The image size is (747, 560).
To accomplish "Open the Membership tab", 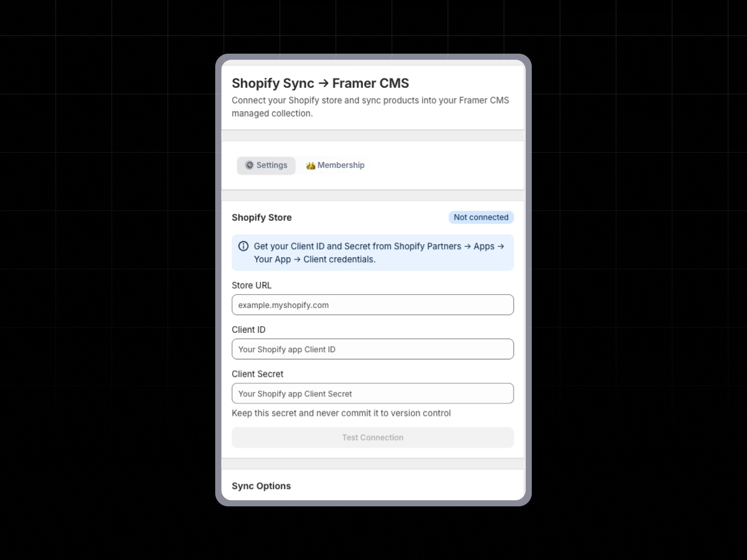I will pos(334,165).
